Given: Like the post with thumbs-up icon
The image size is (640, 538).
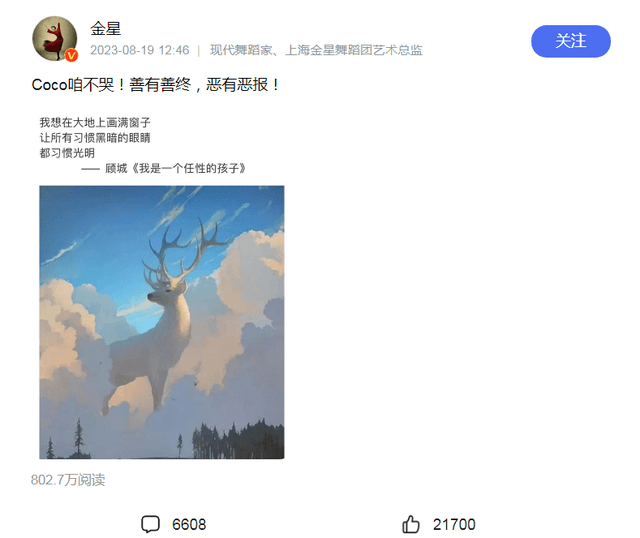Looking at the screenshot, I should click(411, 524).
